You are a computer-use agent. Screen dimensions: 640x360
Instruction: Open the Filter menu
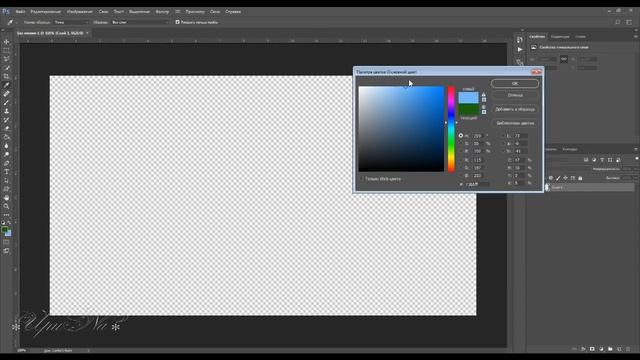click(x=162, y=11)
